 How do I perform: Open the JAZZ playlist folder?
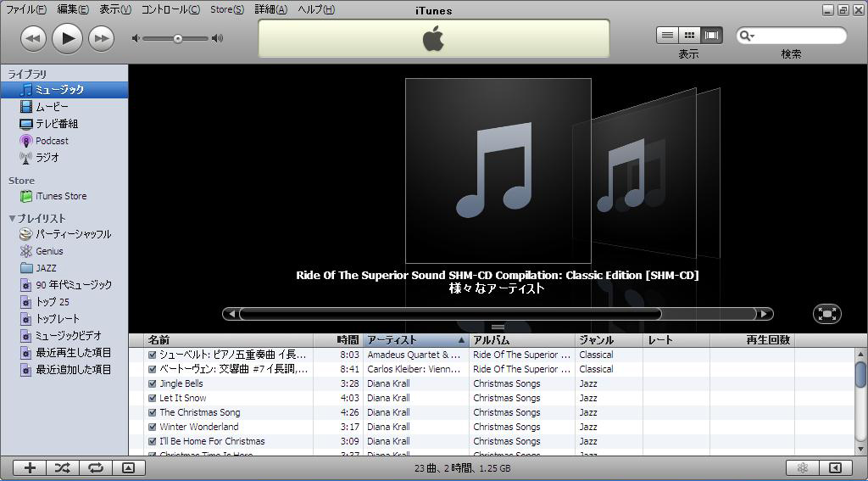[64, 268]
